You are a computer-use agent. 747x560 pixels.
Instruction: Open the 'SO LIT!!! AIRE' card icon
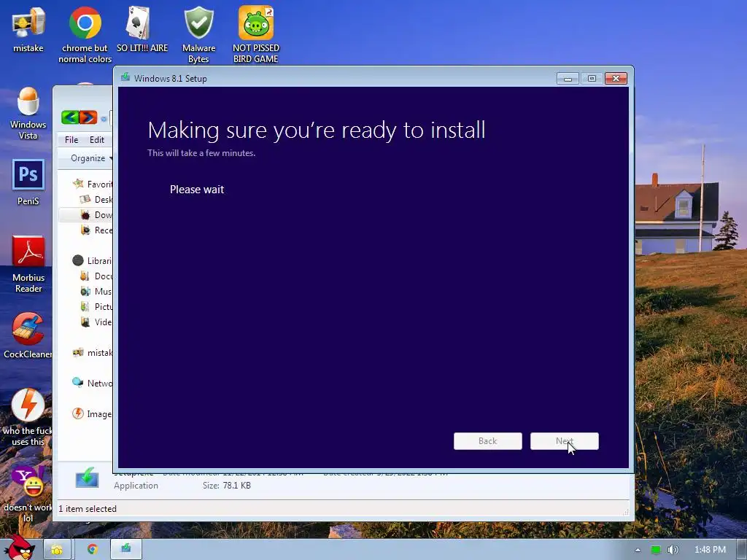[142, 28]
